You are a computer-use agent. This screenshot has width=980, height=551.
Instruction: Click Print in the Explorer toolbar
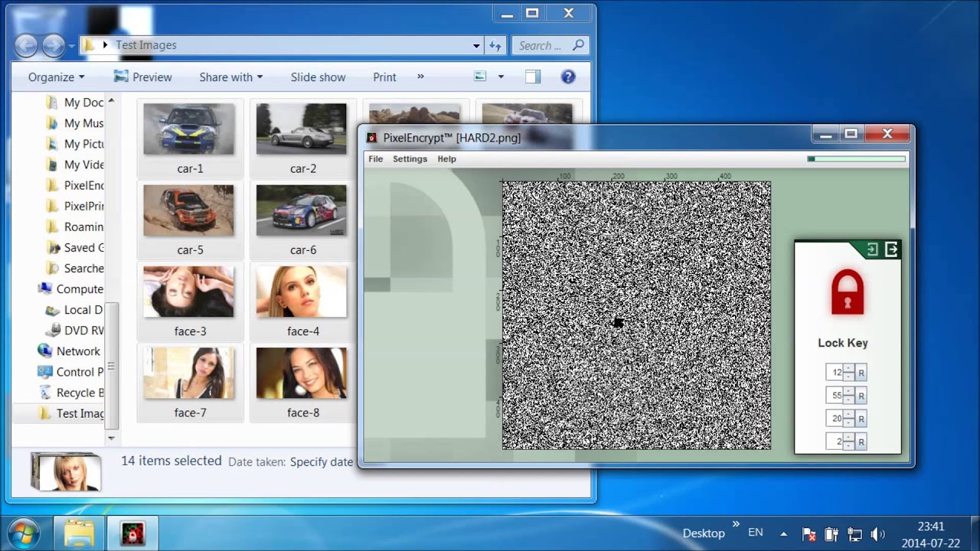click(384, 77)
